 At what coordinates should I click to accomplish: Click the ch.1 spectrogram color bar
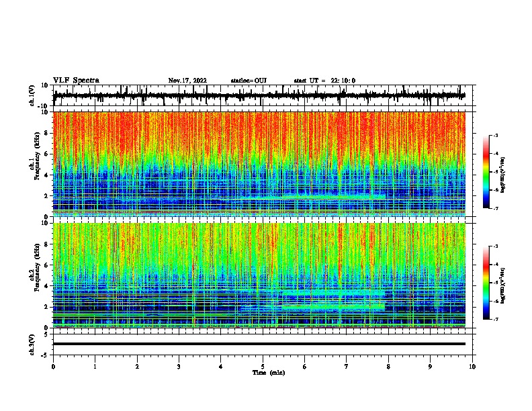tap(486, 172)
